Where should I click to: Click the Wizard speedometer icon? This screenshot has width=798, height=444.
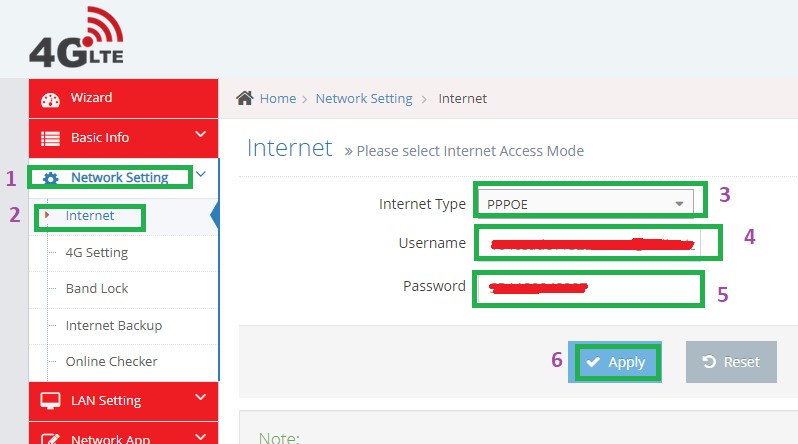[51, 99]
